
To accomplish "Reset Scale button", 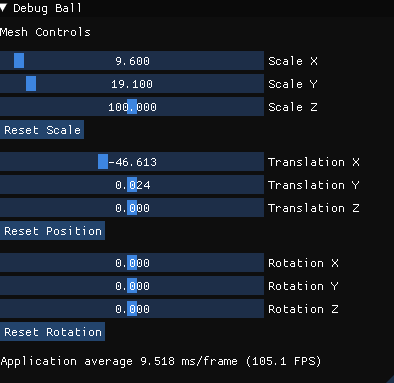I will tap(42, 130).
